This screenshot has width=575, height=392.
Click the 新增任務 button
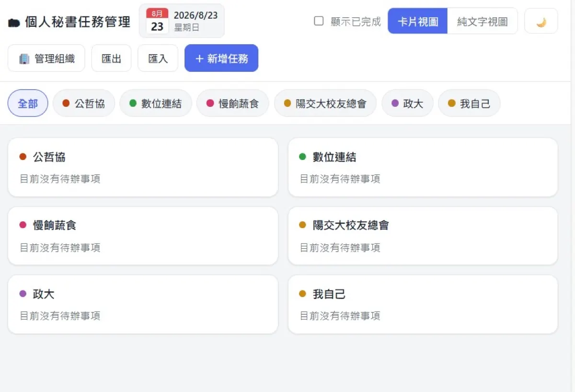click(221, 58)
